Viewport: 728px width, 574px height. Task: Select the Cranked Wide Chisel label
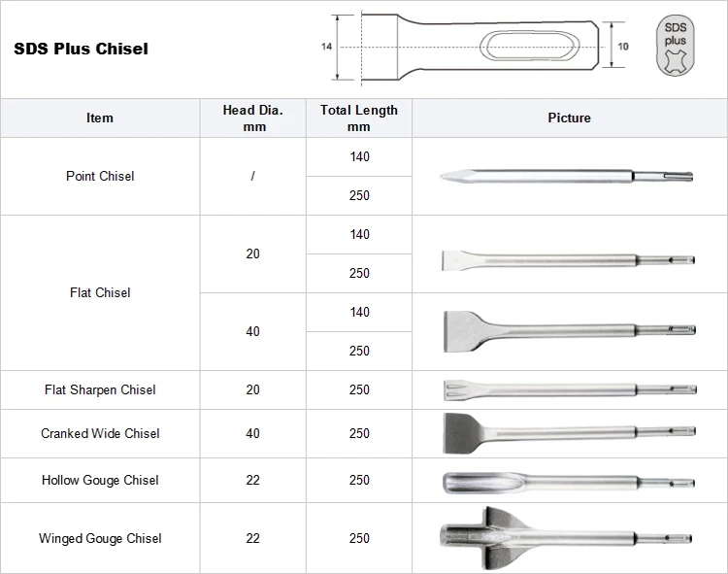point(100,433)
